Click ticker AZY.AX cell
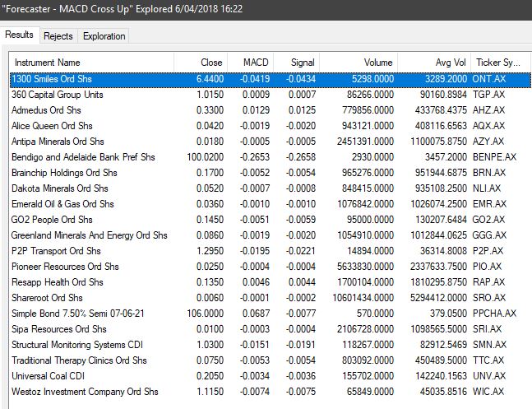532x409 pixels. click(488, 142)
